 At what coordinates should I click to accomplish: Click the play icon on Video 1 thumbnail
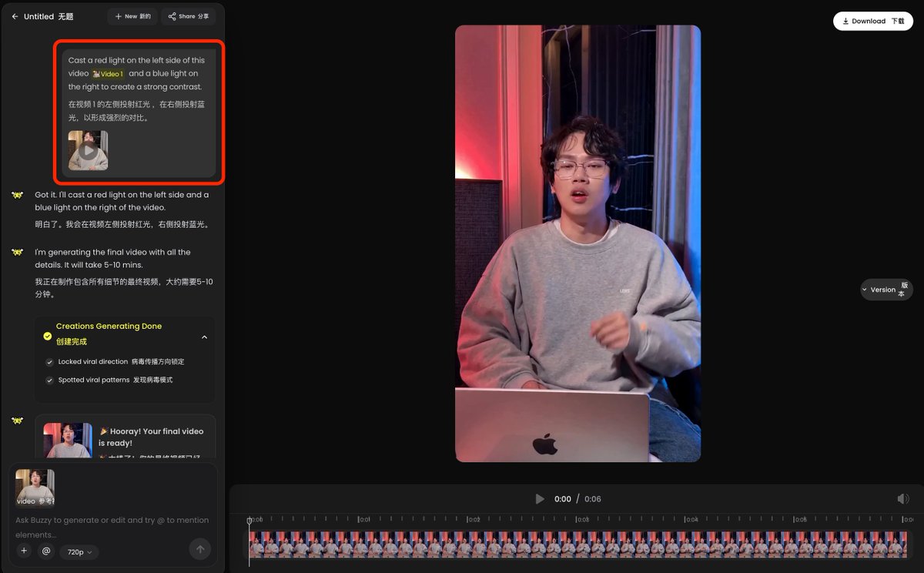89,151
